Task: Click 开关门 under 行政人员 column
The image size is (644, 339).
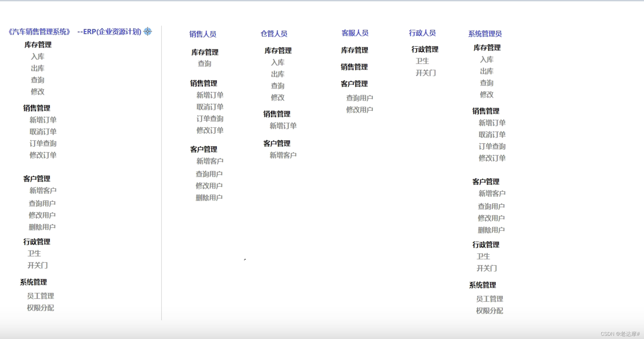Action: [x=426, y=73]
